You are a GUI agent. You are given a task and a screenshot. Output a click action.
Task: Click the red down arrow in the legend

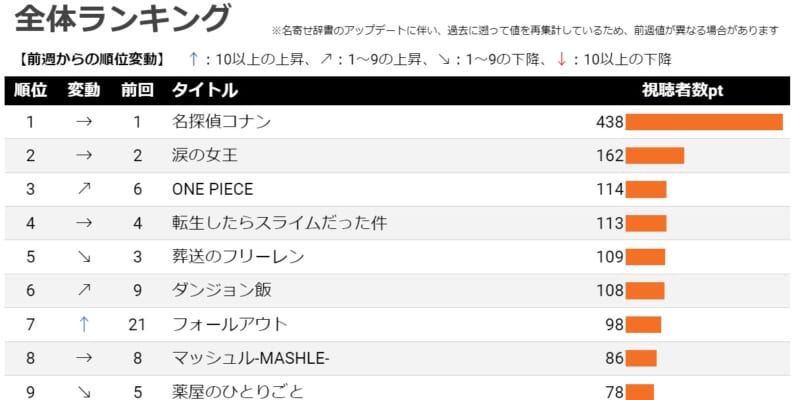click(x=562, y=60)
